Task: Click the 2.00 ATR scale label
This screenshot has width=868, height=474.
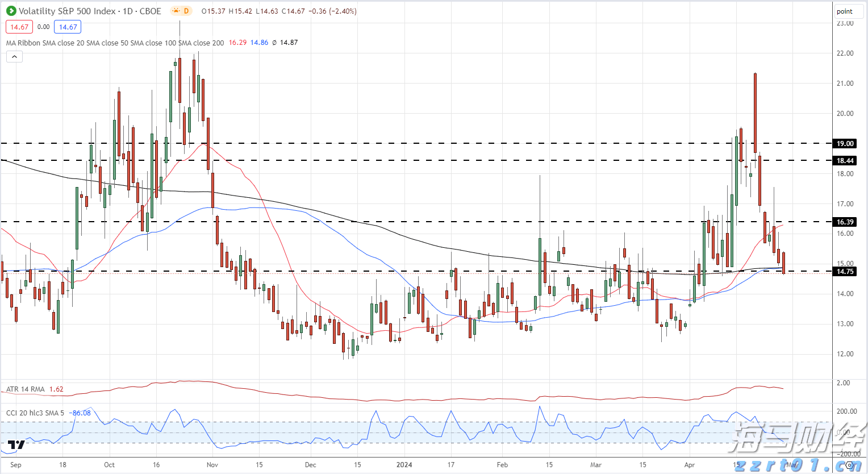Action: [844, 383]
